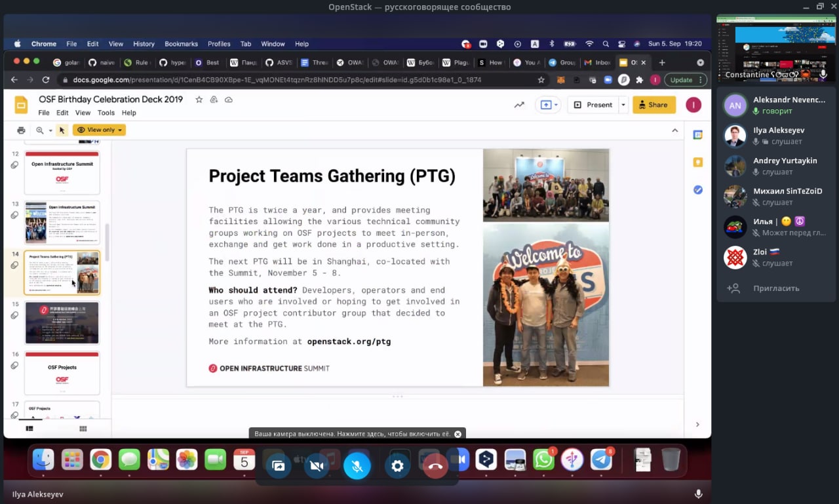Open Google Keep side panel icon
The image size is (839, 504).
tap(697, 163)
